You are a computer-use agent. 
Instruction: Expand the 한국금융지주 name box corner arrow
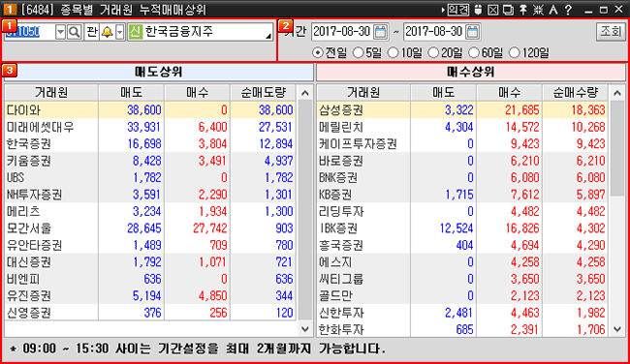pyautogui.click(x=268, y=37)
